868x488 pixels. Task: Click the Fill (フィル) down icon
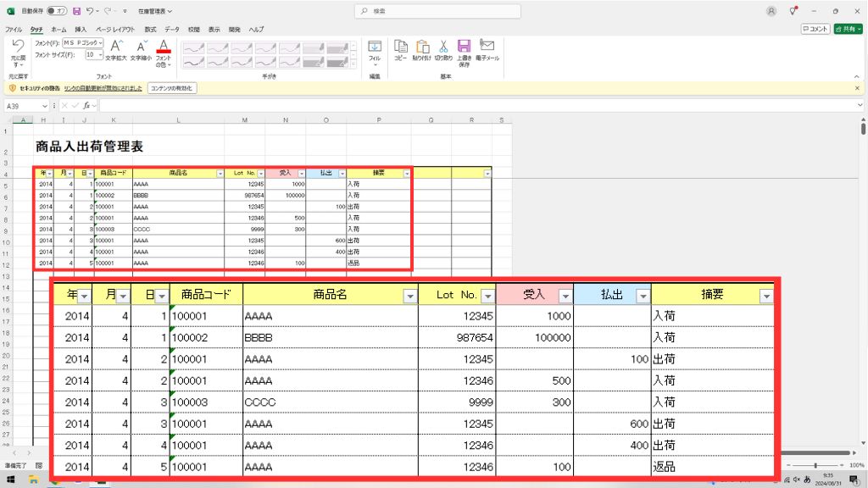[375, 47]
